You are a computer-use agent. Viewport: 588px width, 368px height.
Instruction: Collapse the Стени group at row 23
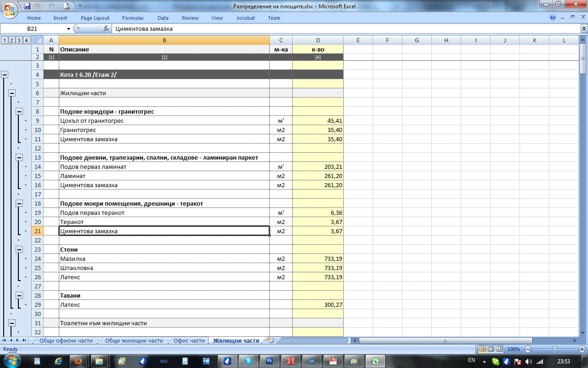pyautogui.click(x=20, y=249)
